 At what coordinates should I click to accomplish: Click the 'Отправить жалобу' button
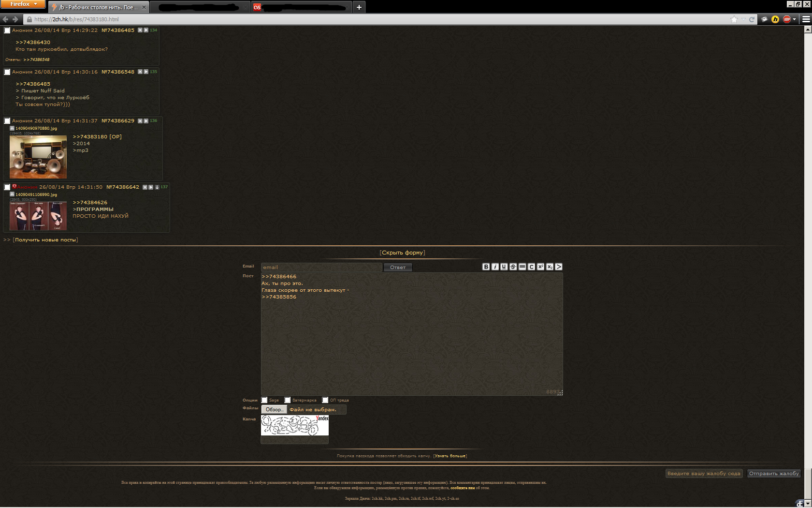[x=774, y=473]
